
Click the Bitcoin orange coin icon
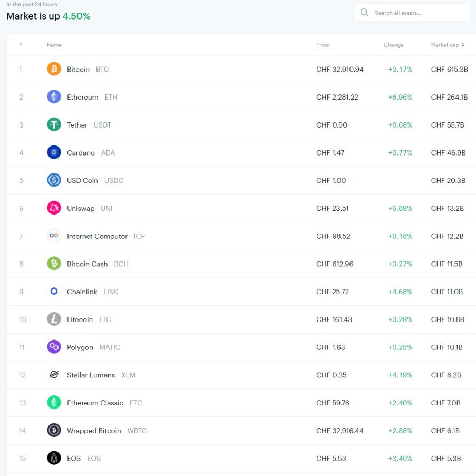click(x=54, y=69)
